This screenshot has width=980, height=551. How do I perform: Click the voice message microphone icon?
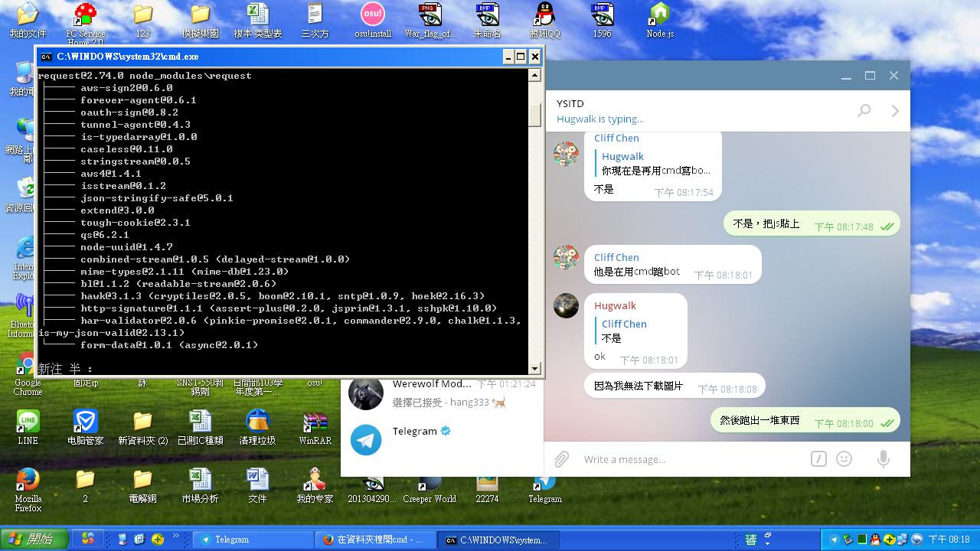(x=883, y=459)
